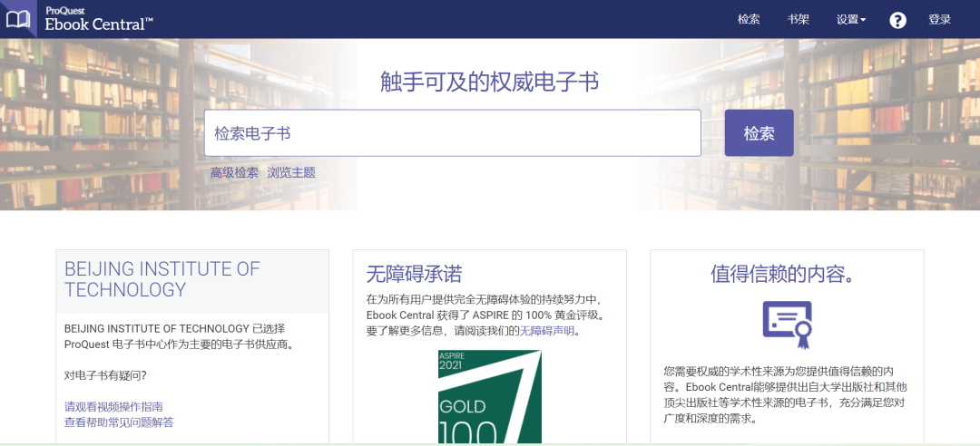
Task: Open 查看帮助常见问题解答 link
Action: click(x=119, y=422)
